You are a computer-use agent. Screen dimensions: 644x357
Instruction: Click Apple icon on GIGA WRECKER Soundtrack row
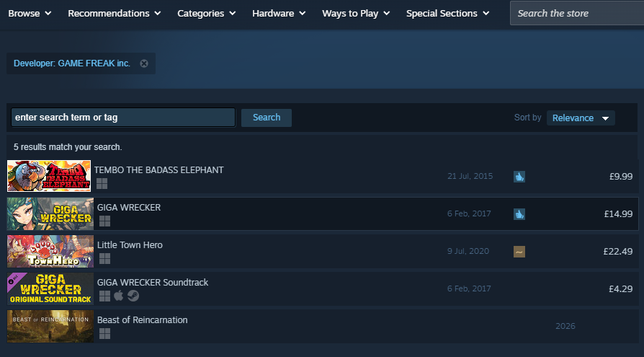[x=119, y=295]
